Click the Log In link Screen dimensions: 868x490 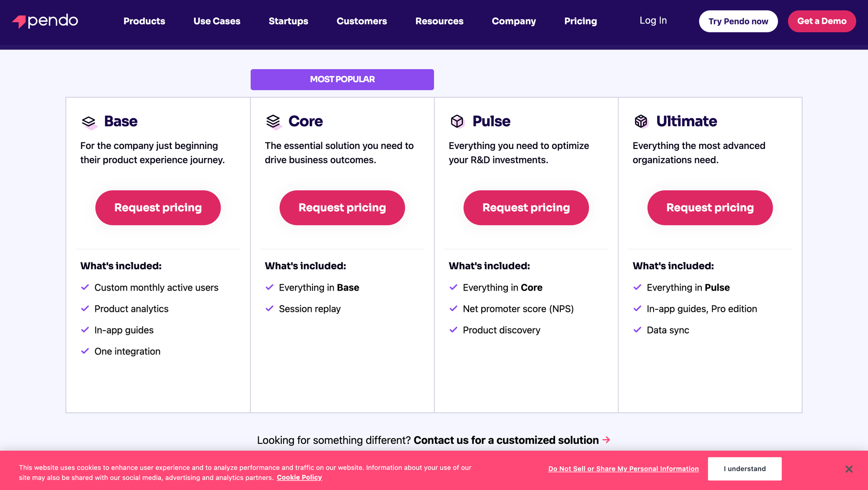653,20
